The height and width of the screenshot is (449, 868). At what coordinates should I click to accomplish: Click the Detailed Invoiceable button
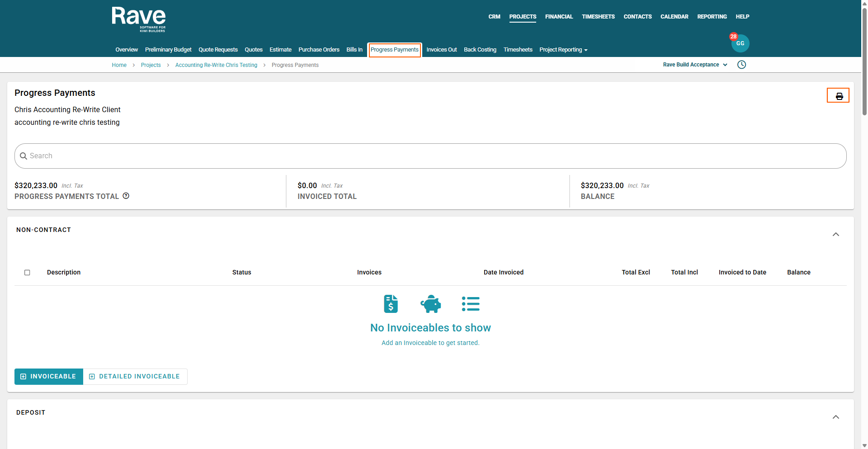(x=135, y=377)
